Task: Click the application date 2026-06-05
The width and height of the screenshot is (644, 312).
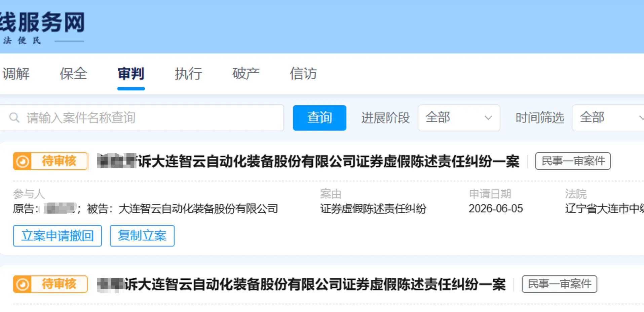Action: [496, 209]
